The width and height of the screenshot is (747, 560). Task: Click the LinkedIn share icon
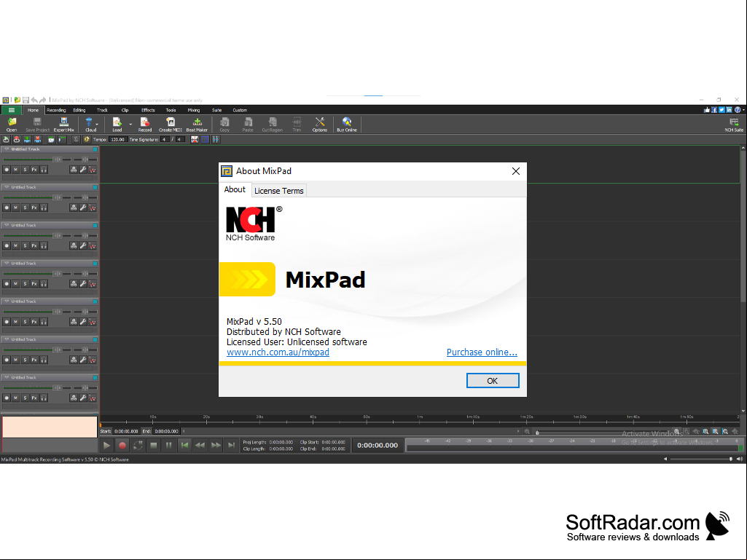click(729, 110)
